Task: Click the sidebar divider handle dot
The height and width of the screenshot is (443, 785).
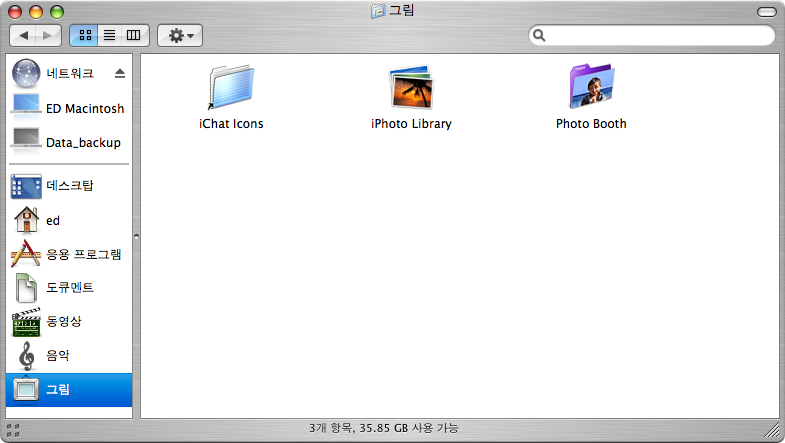Action: [x=136, y=236]
